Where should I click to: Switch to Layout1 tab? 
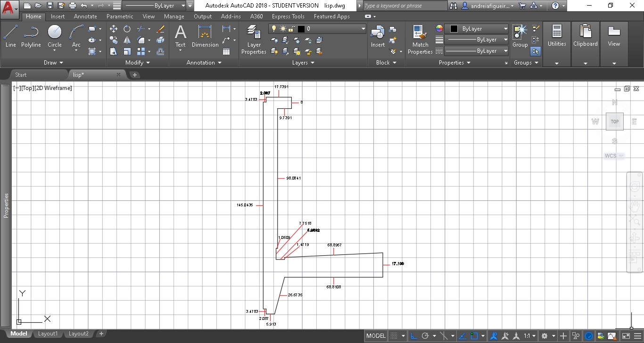click(x=48, y=334)
